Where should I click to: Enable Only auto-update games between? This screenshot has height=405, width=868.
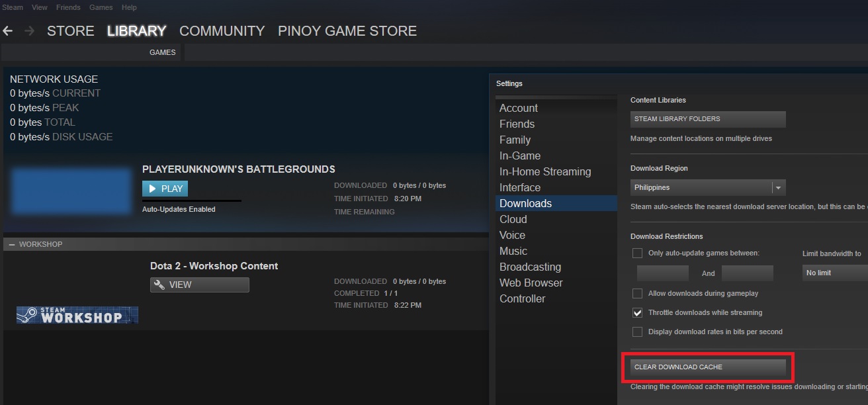(x=638, y=253)
